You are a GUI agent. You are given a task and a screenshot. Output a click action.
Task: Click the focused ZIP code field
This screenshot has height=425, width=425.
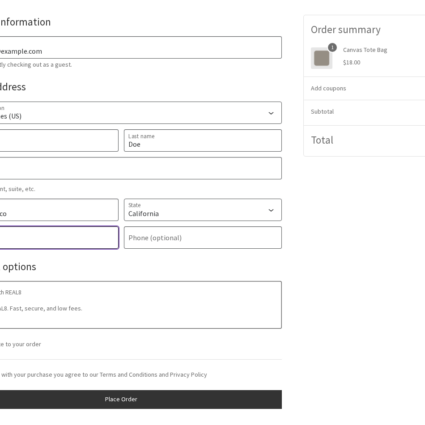click(59, 238)
